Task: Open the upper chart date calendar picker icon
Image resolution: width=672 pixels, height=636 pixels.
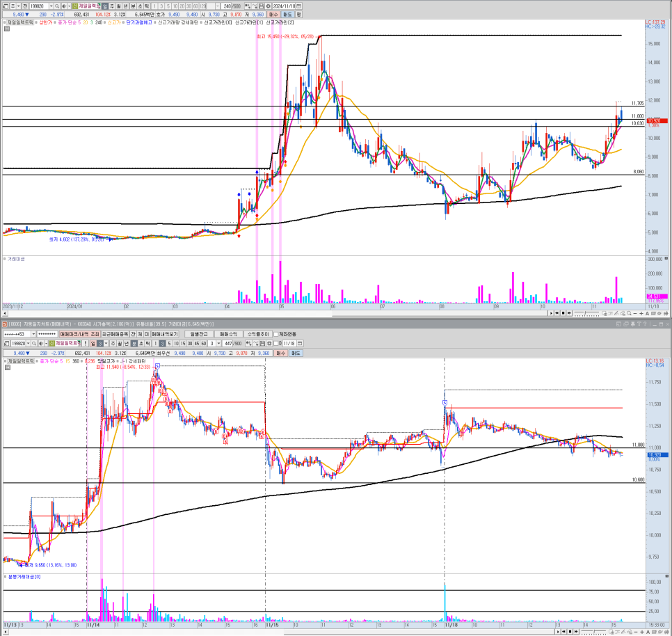Action: pos(299,6)
